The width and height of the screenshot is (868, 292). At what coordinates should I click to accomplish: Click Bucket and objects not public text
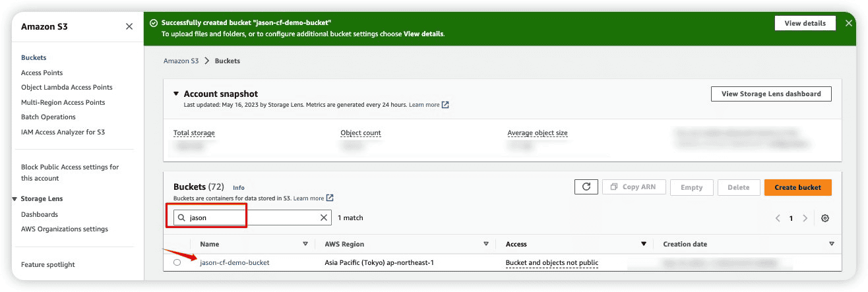tap(552, 262)
